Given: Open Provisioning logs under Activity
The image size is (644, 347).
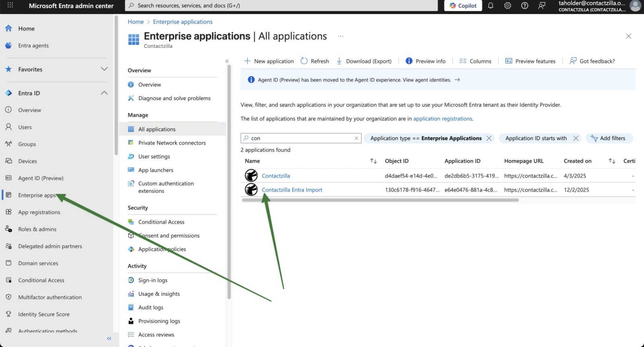Looking at the screenshot, I should coord(159,321).
